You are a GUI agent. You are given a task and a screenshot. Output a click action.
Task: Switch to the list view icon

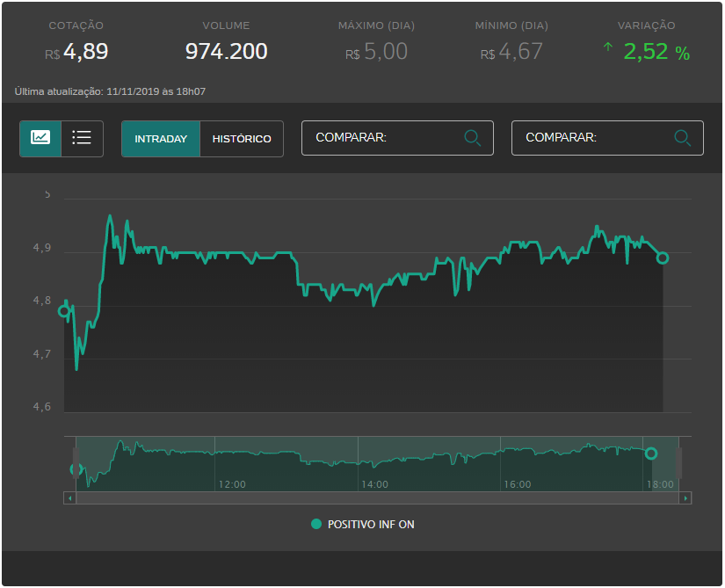(x=82, y=138)
